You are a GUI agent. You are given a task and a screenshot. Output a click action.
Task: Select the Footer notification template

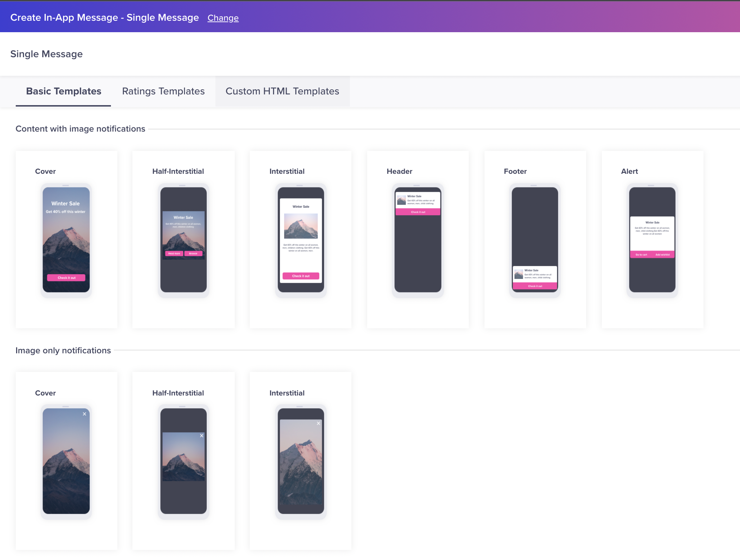(x=535, y=239)
